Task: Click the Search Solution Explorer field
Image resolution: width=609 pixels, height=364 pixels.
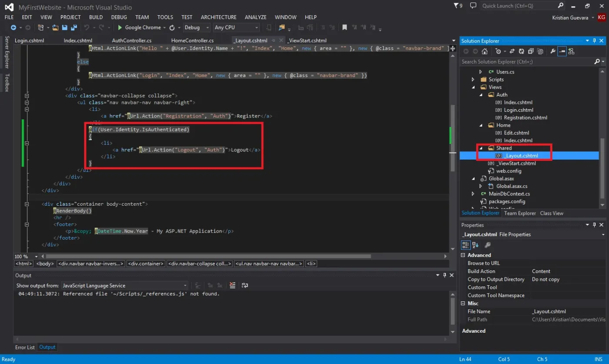Action: (528, 62)
